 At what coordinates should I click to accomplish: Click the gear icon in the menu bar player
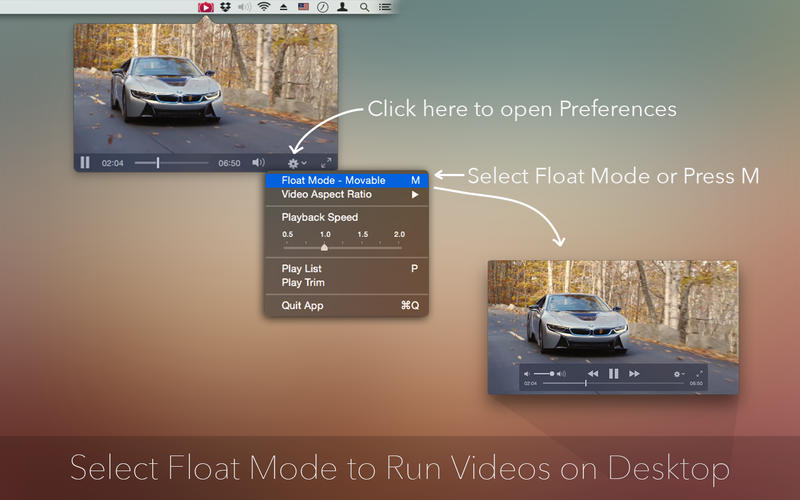[x=293, y=163]
